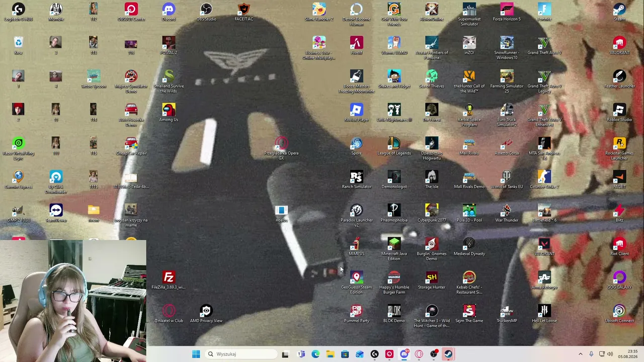
Task: Click the Demonologist desktop shortcut
Action: click(x=394, y=180)
